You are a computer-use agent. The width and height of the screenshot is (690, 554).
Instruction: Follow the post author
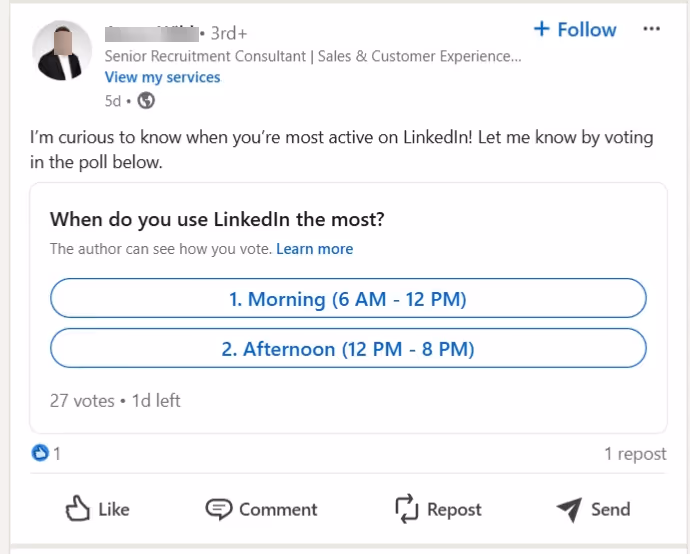tap(575, 29)
